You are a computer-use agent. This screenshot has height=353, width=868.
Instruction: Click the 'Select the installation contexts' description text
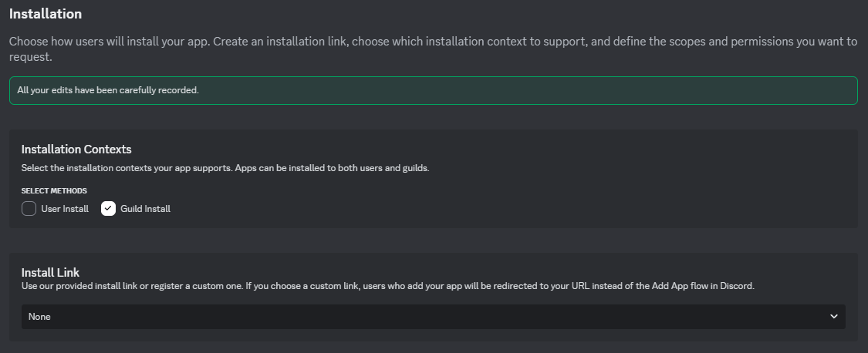click(225, 168)
